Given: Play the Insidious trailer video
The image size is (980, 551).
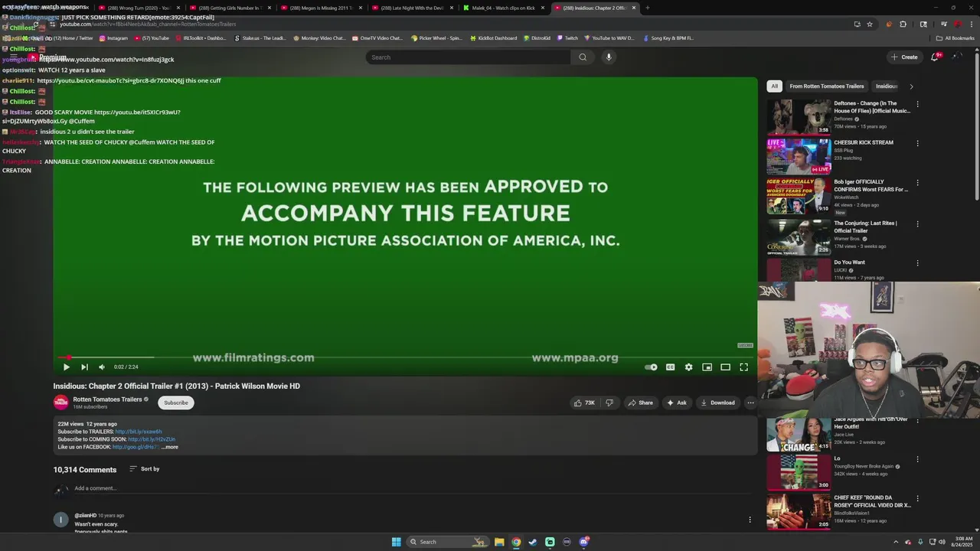Looking at the screenshot, I should 66,367.
